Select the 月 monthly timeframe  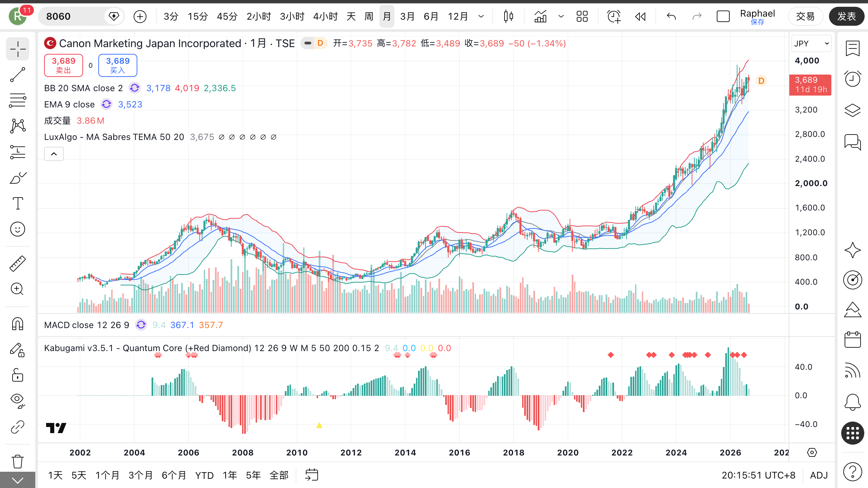[x=387, y=16]
